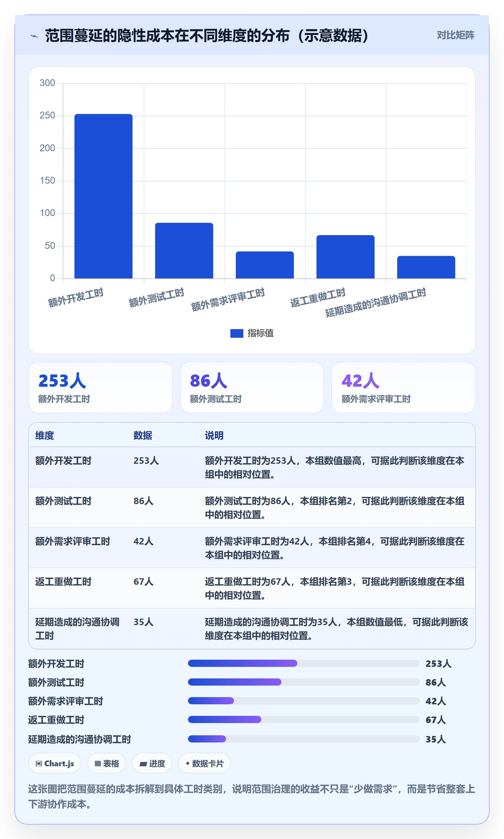Click the 额外需求评审工时 bar in chart
This screenshot has width=504, height=839.
265,265
